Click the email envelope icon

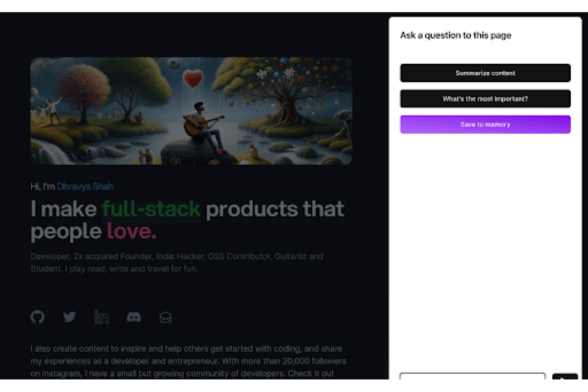[165, 318]
